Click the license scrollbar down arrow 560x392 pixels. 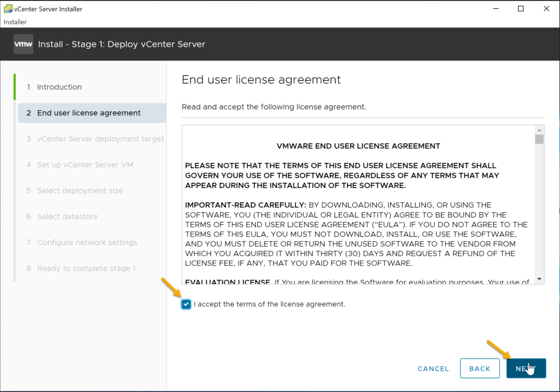pyautogui.click(x=539, y=279)
